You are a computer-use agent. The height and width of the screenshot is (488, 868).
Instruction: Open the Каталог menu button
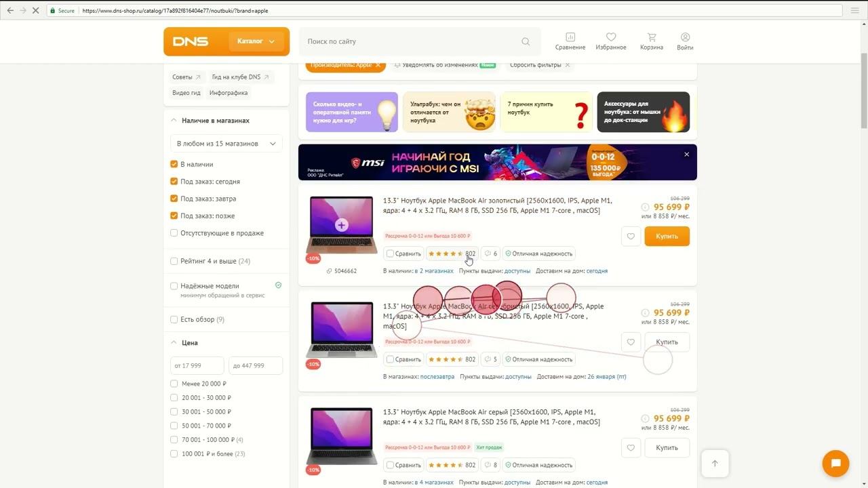pos(256,41)
